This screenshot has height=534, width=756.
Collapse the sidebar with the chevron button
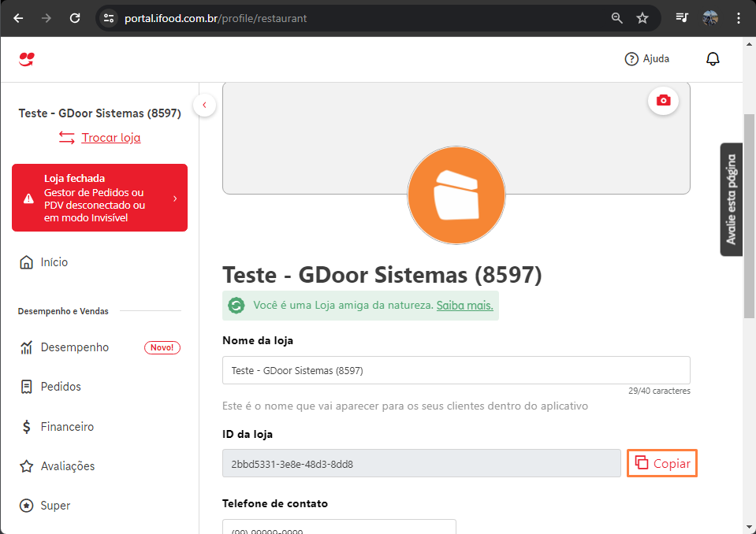tap(204, 105)
